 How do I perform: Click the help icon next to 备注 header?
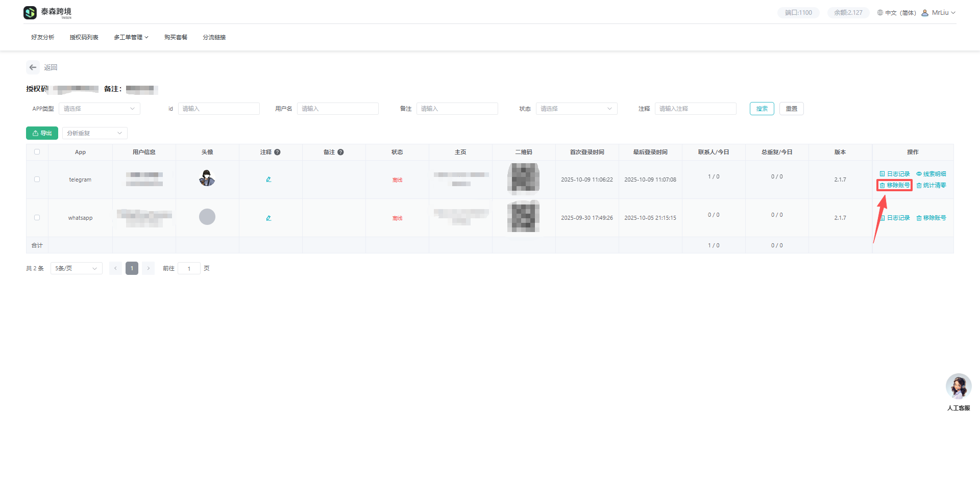(340, 152)
